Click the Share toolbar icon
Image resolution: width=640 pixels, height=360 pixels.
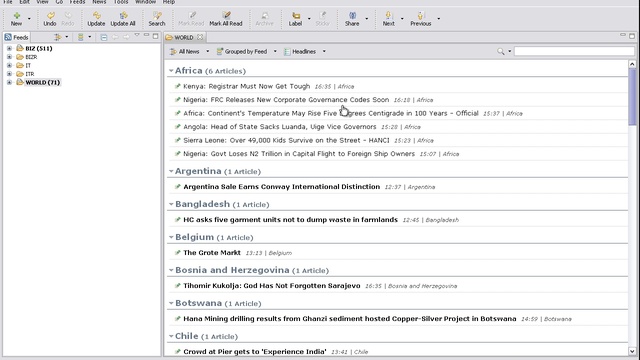click(352, 16)
